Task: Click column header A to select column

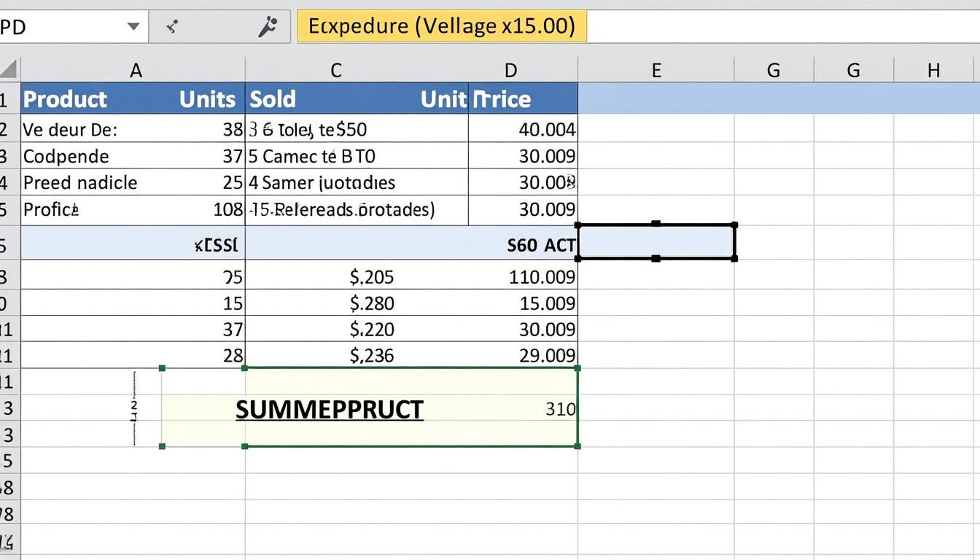Action: [136, 70]
